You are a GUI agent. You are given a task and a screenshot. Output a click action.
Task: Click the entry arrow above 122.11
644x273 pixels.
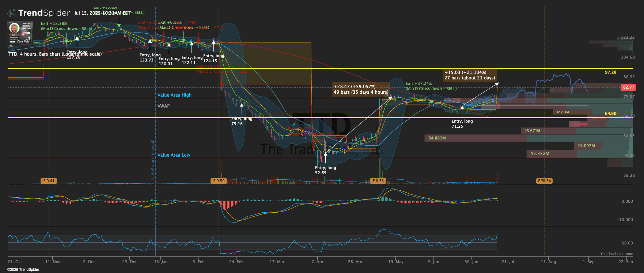tap(192, 44)
